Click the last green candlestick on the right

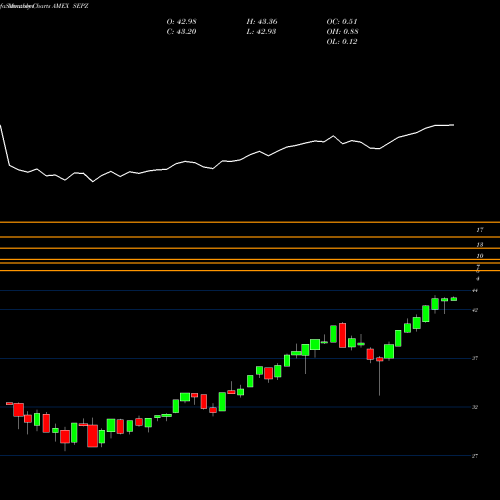454,299
